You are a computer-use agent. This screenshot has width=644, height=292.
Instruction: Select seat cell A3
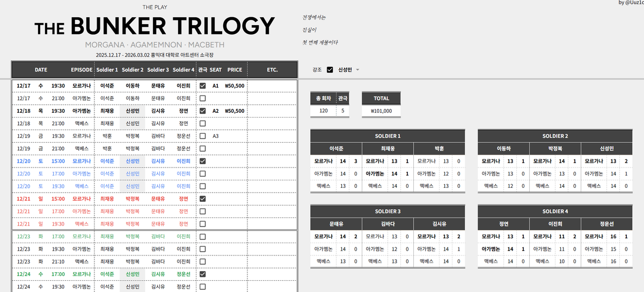point(216,136)
